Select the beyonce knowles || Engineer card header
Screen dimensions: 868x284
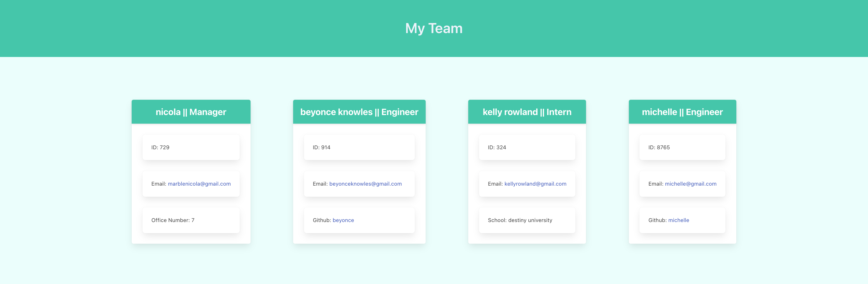pos(359,111)
